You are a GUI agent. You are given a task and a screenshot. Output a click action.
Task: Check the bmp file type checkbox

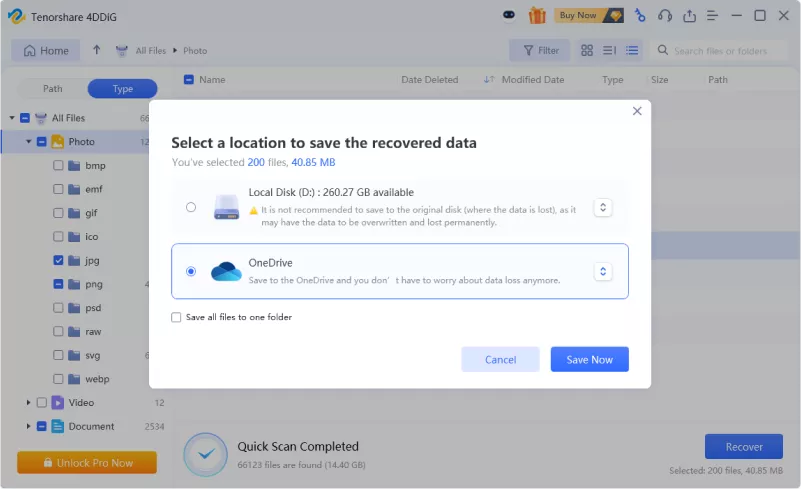pyautogui.click(x=58, y=166)
